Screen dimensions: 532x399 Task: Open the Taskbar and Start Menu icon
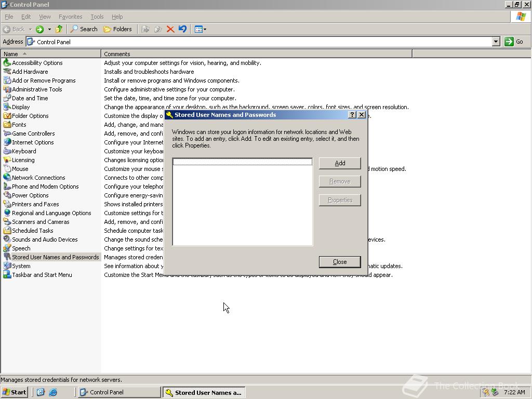coord(7,275)
